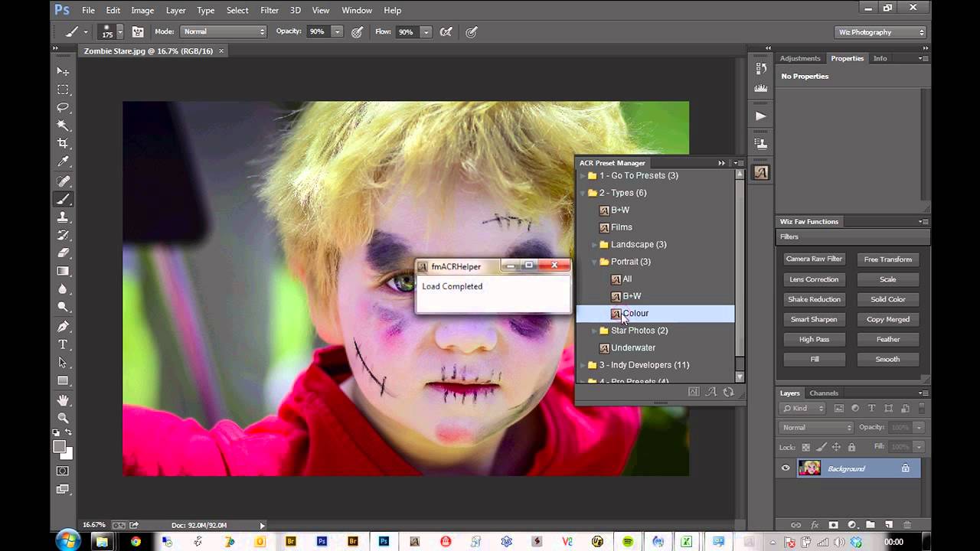
Task: Open the Filter menu
Action: click(269, 11)
